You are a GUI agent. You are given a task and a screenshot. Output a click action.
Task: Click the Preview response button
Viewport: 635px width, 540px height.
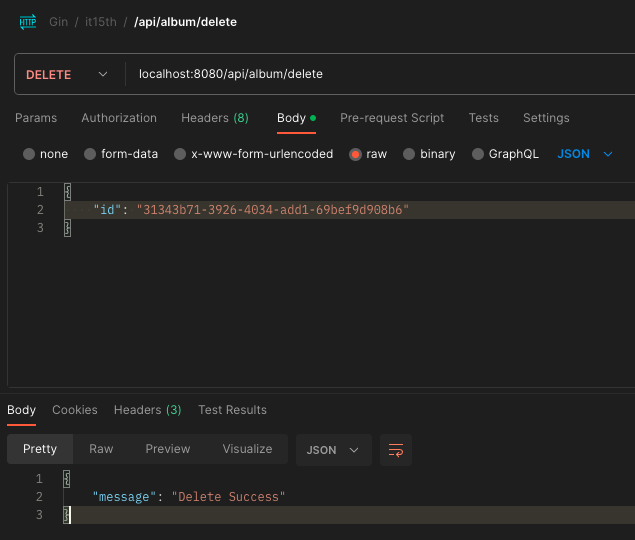click(x=168, y=449)
